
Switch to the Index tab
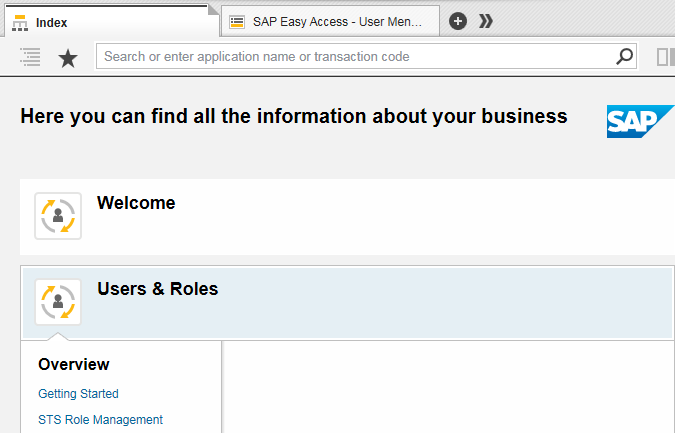[x=110, y=22]
